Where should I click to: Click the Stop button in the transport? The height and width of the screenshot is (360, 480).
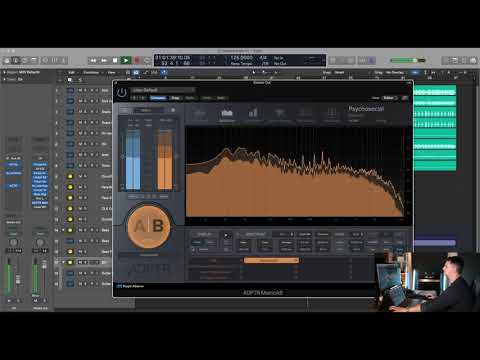coord(115,60)
